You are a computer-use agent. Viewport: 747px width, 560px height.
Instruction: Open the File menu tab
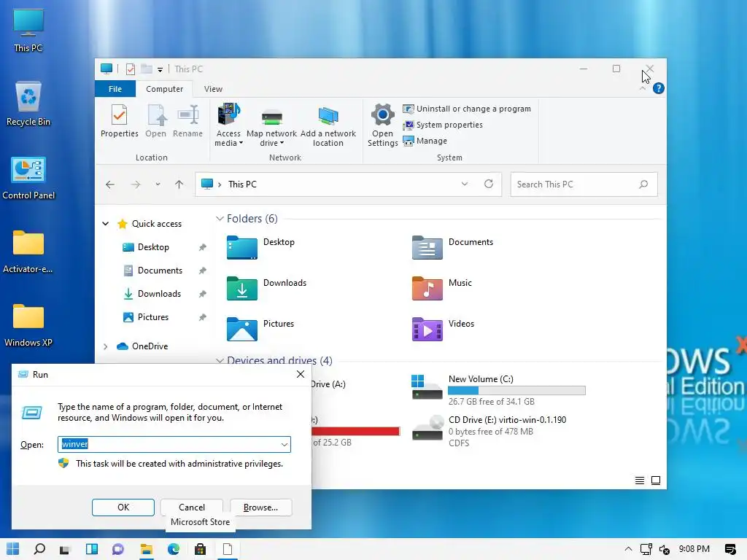(x=115, y=89)
